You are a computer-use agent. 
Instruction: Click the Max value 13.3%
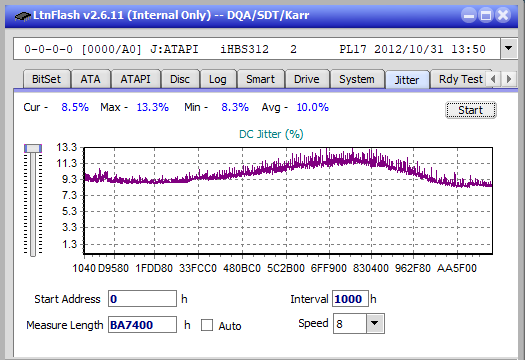(x=152, y=107)
